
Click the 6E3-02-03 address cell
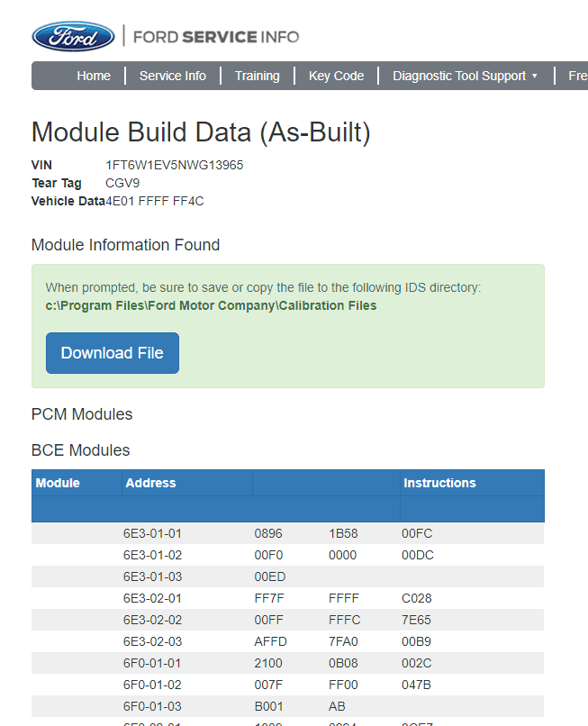click(152, 641)
